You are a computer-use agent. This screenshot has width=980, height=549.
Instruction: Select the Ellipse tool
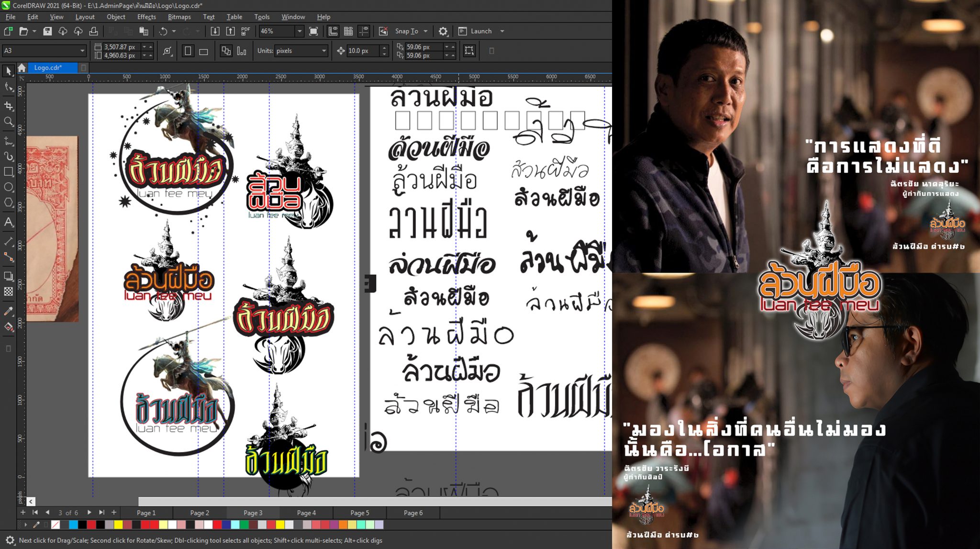(x=8, y=187)
